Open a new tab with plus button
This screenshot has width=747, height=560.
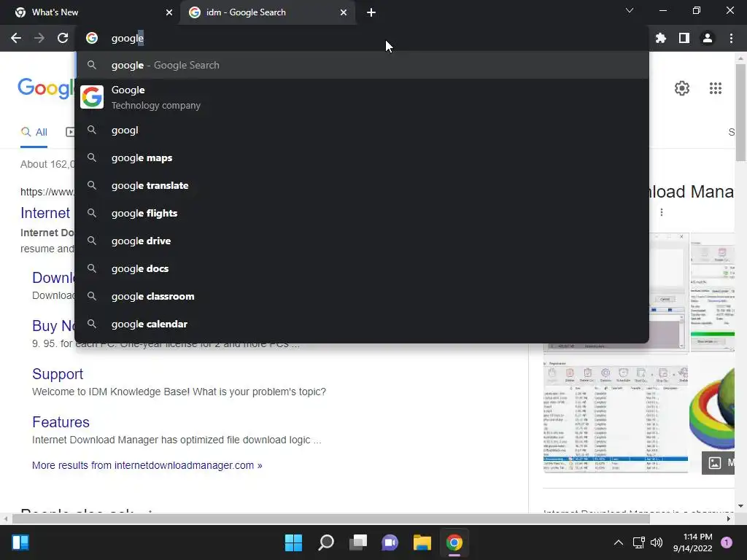coord(371,12)
